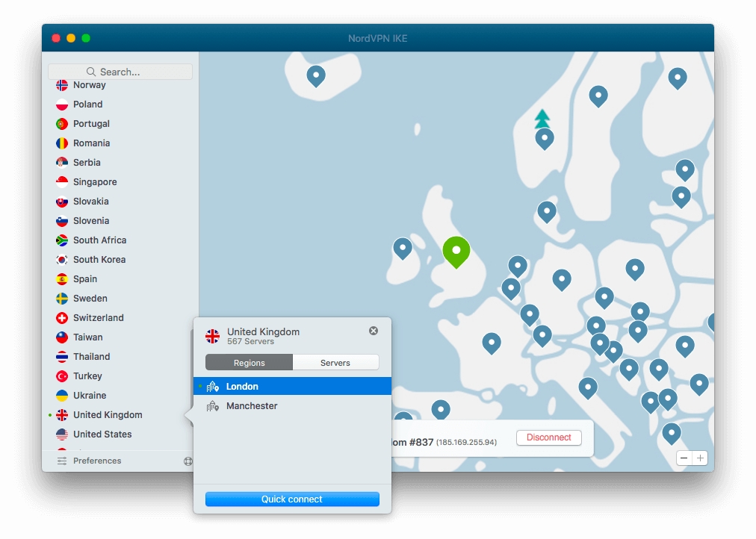Select the Manchester region
This screenshot has height=539, width=756.
(292, 406)
